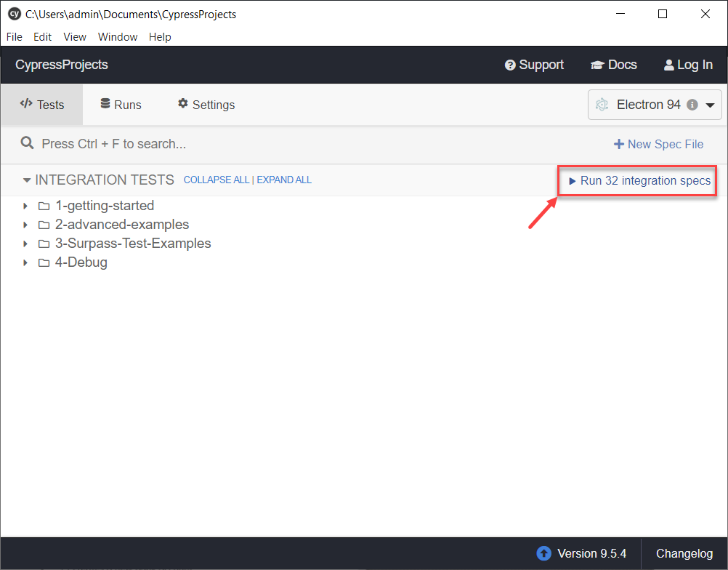Click the user silhouette icon beside Log In
This screenshot has height=570, width=728.
pos(668,65)
